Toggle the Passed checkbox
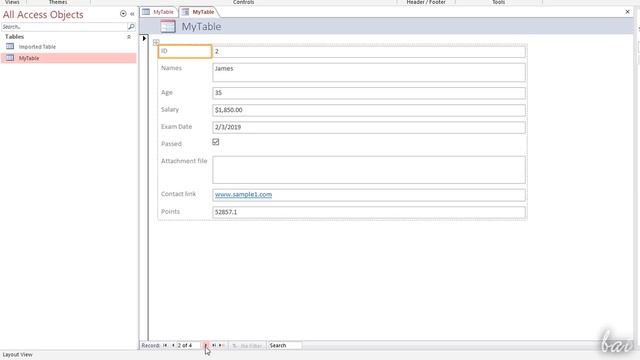640x360 pixels. point(216,142)
